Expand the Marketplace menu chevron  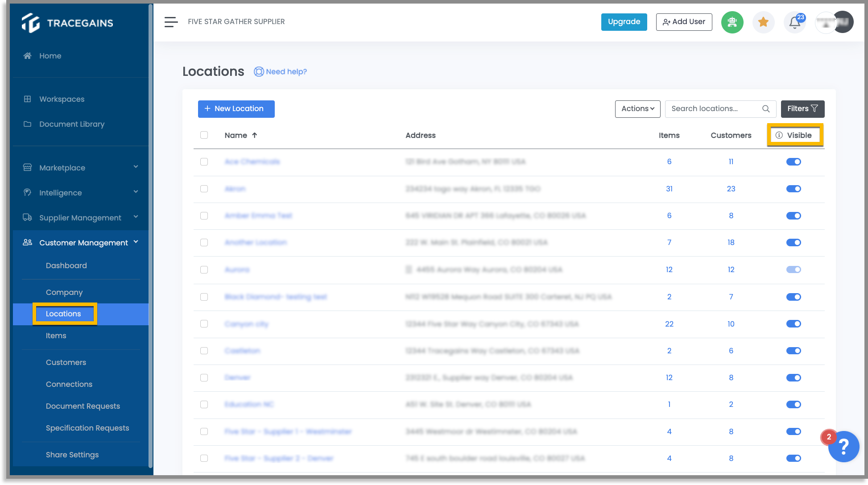[x=136, y=167]
